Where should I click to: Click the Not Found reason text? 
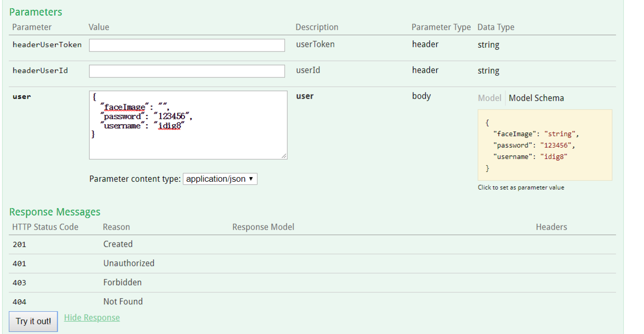123,302
